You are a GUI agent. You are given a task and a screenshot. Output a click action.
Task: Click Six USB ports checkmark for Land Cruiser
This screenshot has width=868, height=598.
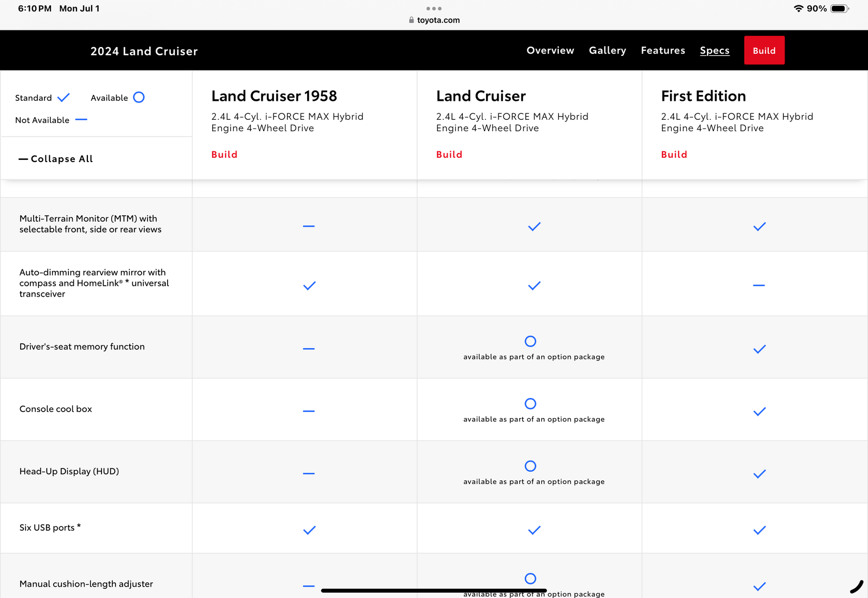click(534, 530)
